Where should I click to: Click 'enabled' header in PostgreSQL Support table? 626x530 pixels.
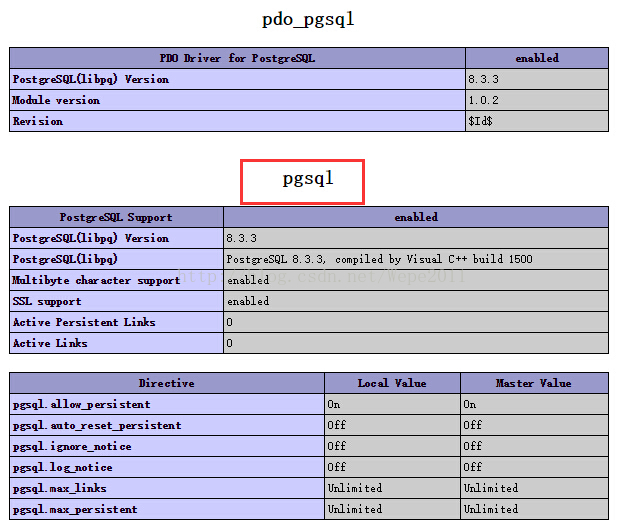(416, 217)
